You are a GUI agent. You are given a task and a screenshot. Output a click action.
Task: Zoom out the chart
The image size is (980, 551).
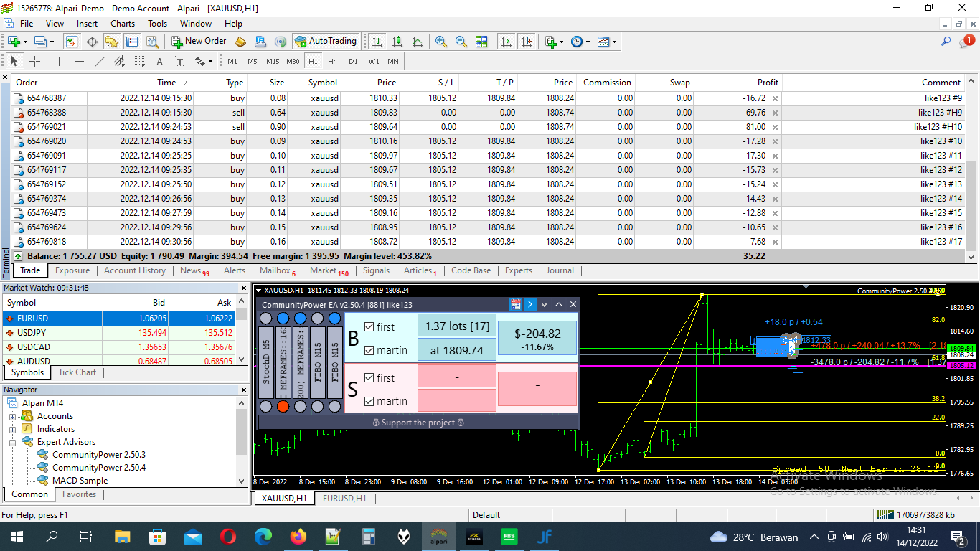click(x=461, y=42)
